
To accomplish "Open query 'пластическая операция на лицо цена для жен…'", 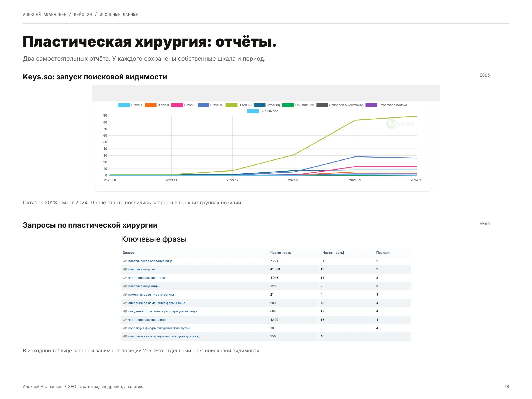I will (164, 336).
